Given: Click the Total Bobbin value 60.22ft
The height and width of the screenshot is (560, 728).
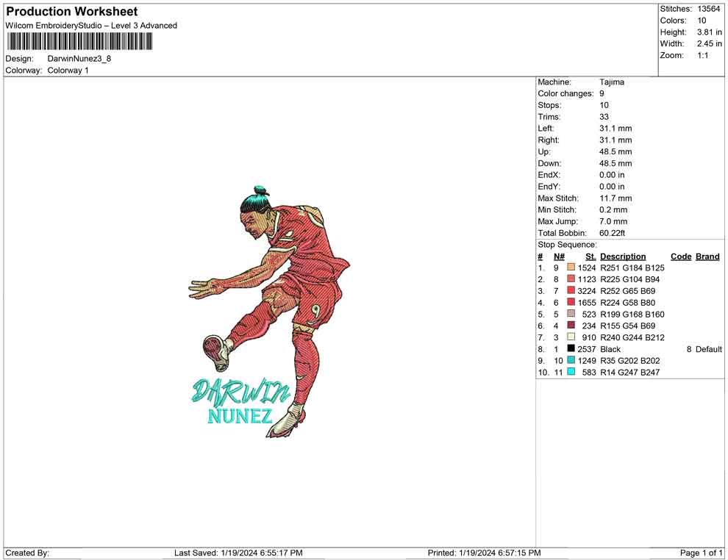Looking at the screenshot, I should pyautogui.click(x=612, y=233).
